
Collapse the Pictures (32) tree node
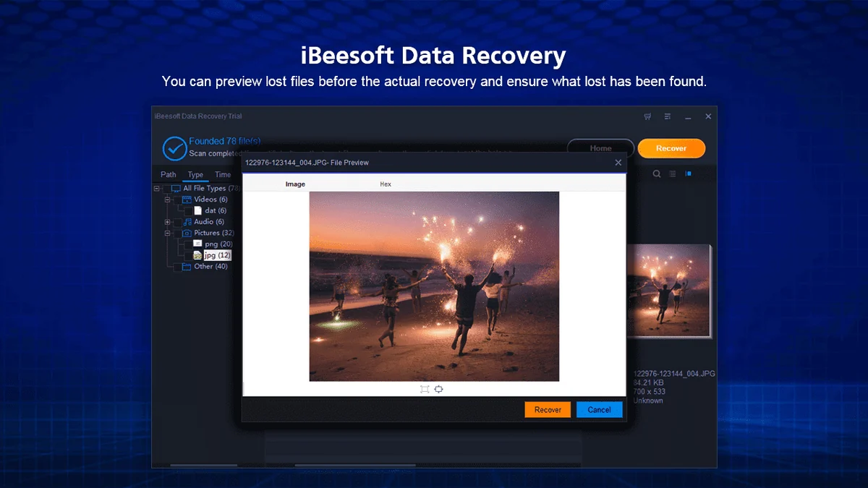coord(168,233)
